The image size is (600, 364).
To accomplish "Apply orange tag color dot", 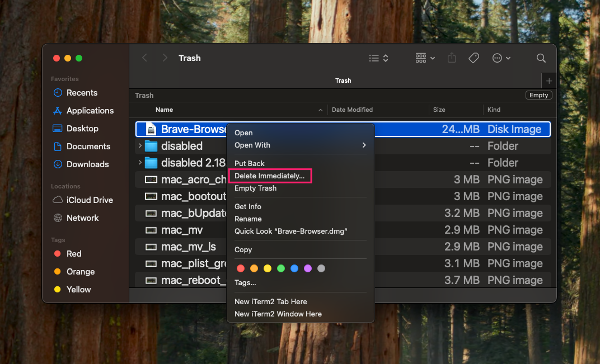I will (x=254, y=268).
